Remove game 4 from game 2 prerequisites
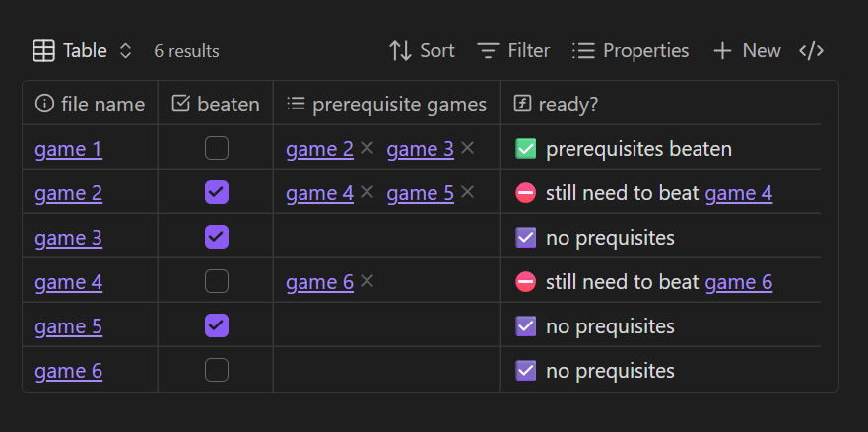The width and height of the screenshot is (868, 432). click(x=367, y=192)
